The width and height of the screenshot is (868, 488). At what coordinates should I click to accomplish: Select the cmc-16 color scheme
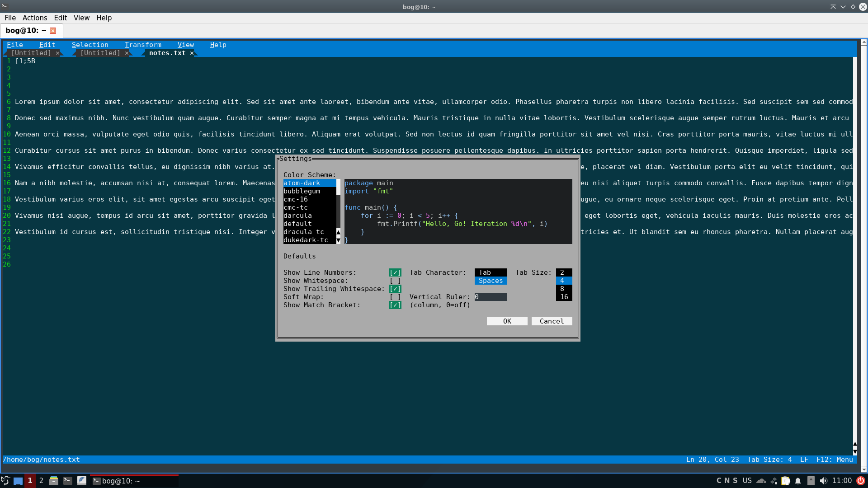pos(310,199)
